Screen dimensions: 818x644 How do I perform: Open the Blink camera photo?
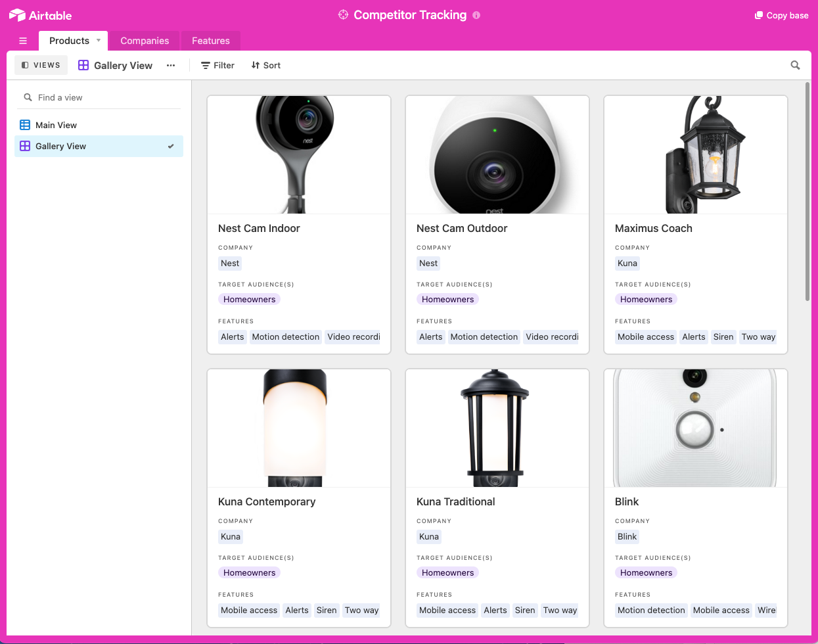tap(696, 428)
